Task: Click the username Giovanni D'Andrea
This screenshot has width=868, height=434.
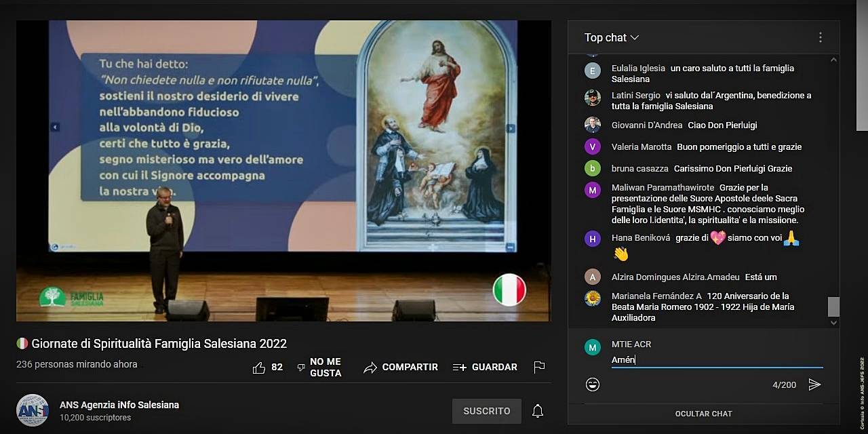Action: point(647,125)
